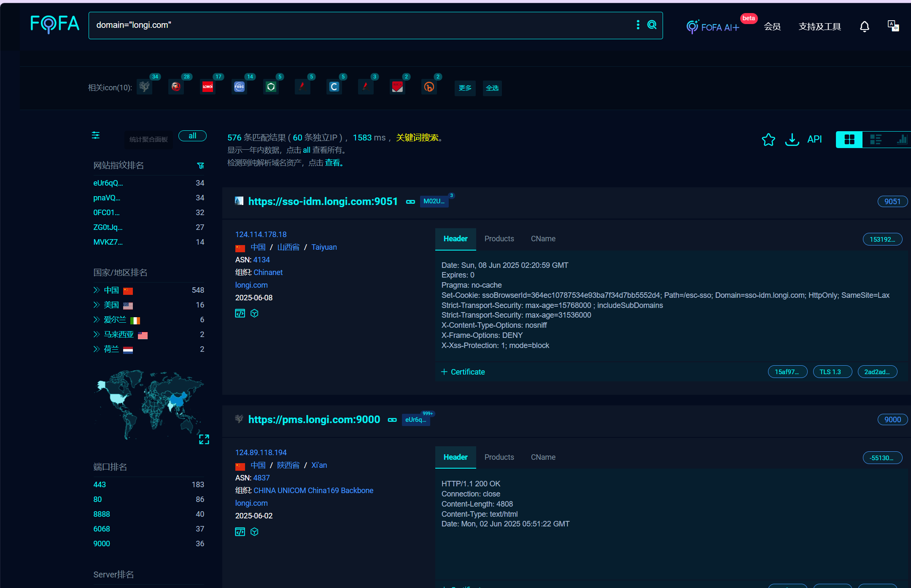
Task: Open the Products tab for sso-idm.longi.com
Action: pyautogui.click(x=499, y=239)
